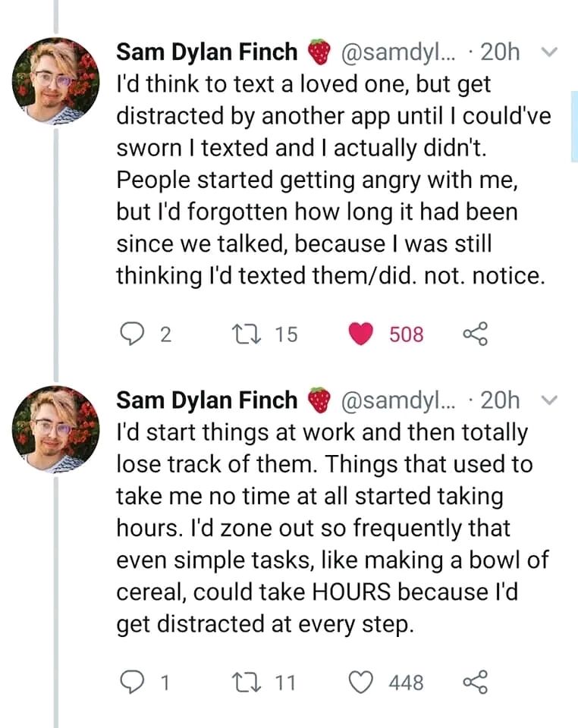Select the scrollbar on the right edge
The width and height of the screenshot is (578, 728).
click(574, 127)
